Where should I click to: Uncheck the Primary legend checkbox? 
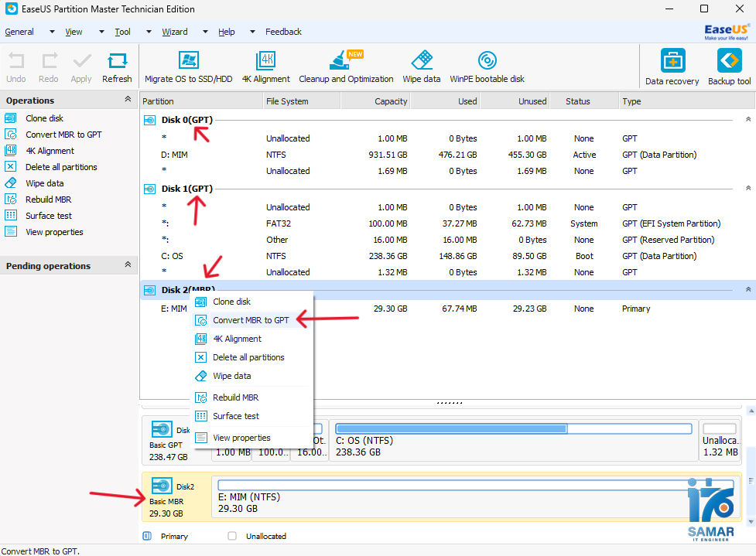146,536
